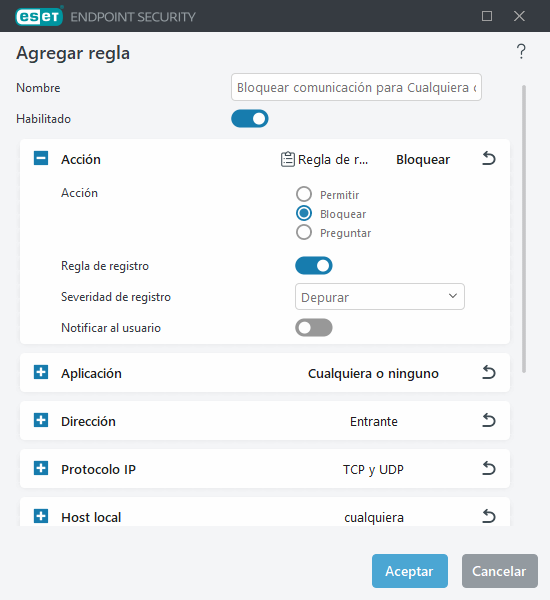Select the Bloquear radio option
The image size is (550, 600).
point(304,213)
